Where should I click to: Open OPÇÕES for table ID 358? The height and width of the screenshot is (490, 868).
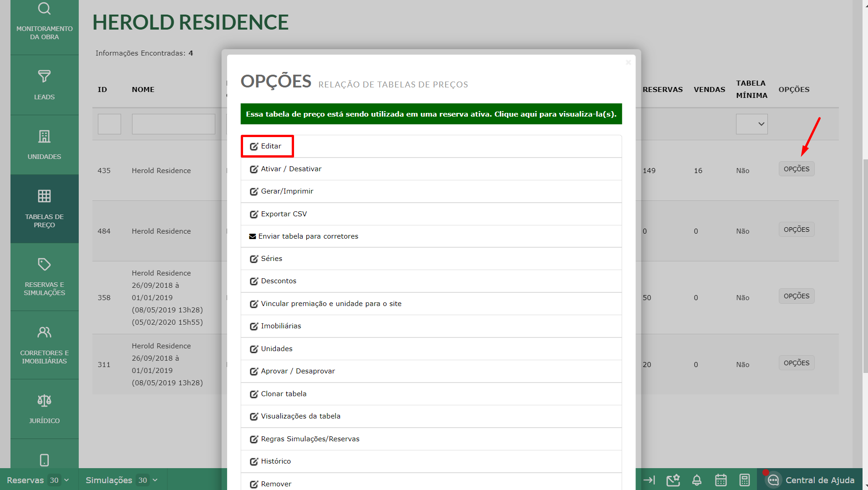pos(797,296)
